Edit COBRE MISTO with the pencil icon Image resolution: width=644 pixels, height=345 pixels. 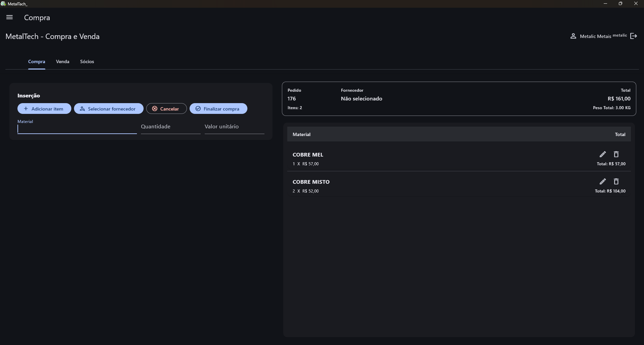pyautogui.click(x=603, y=181)
